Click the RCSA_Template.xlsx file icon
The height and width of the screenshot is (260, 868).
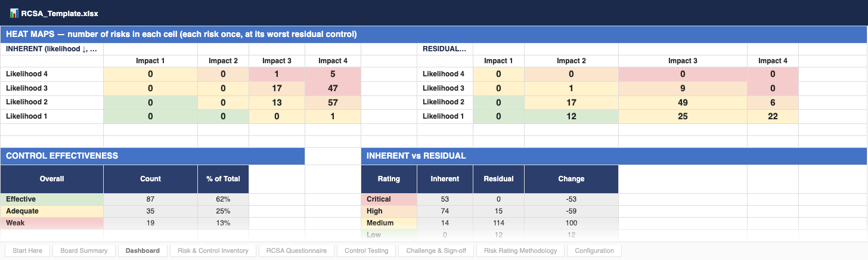click(x=14, y=13)
